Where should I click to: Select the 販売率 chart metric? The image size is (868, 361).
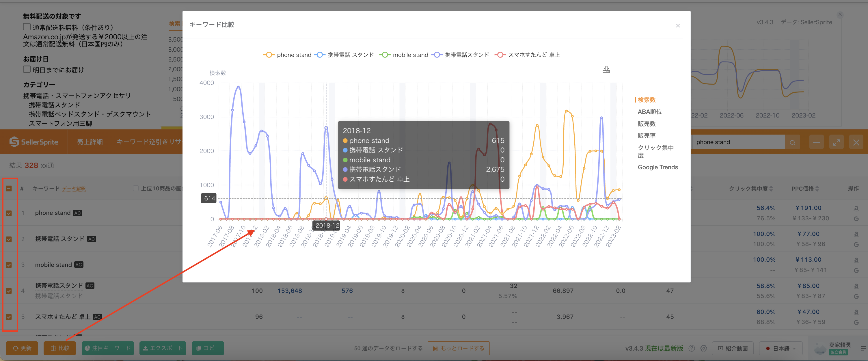coord(647,135)
